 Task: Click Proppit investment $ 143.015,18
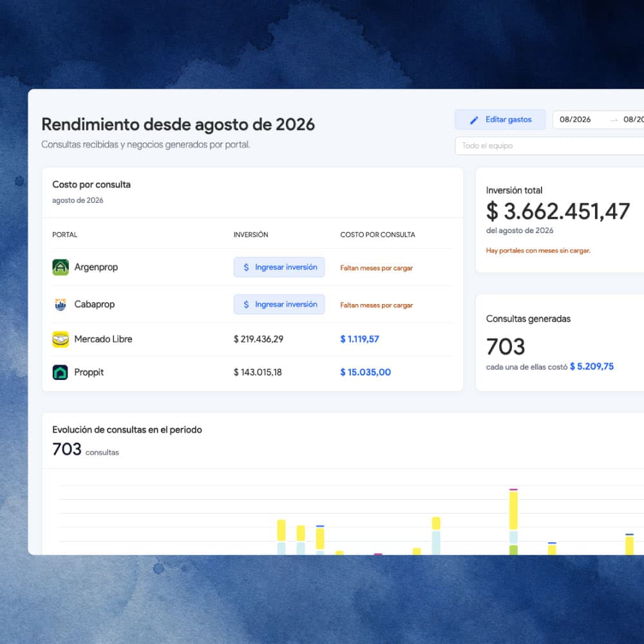258,372
